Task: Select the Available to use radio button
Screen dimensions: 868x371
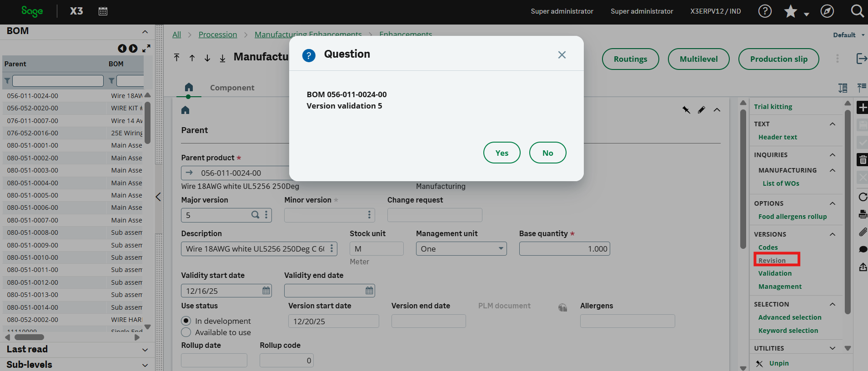Action: (186, 332)
